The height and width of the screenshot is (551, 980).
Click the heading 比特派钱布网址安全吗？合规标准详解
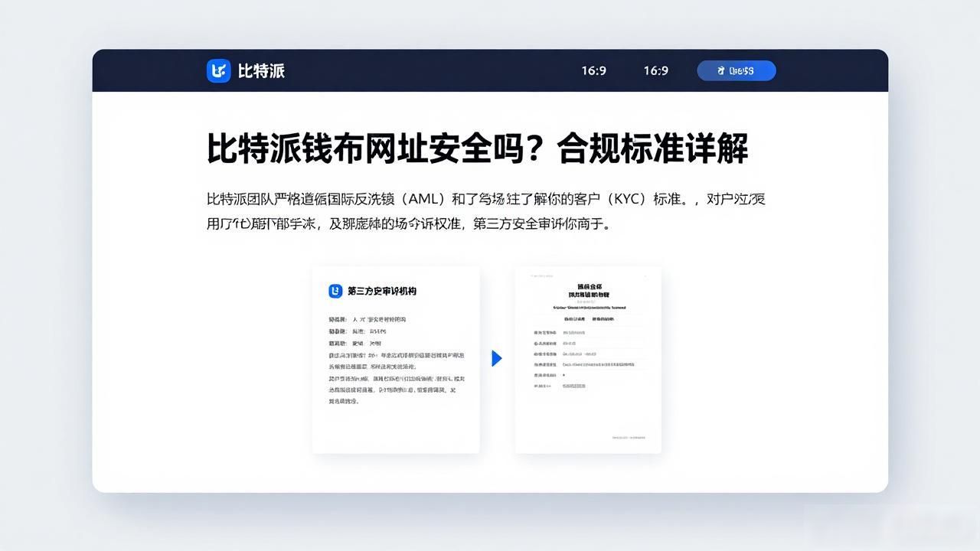point(477,148)
